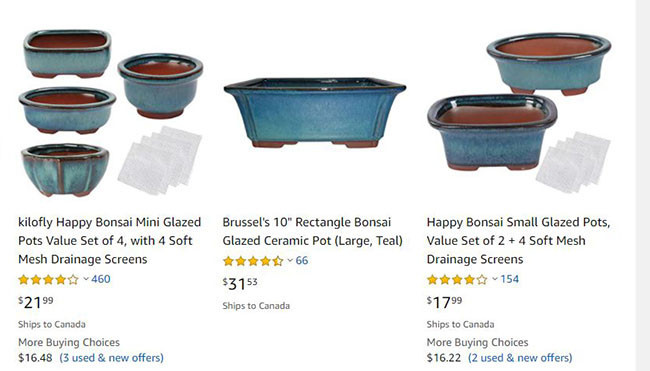Click the $17.99 price of Happy Bonsai set

(x=444, y=302)
